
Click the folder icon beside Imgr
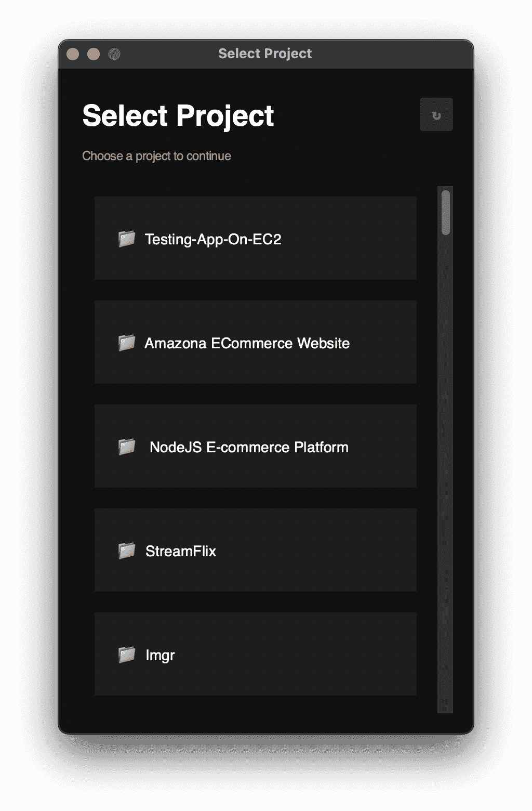tap(126, 654)
